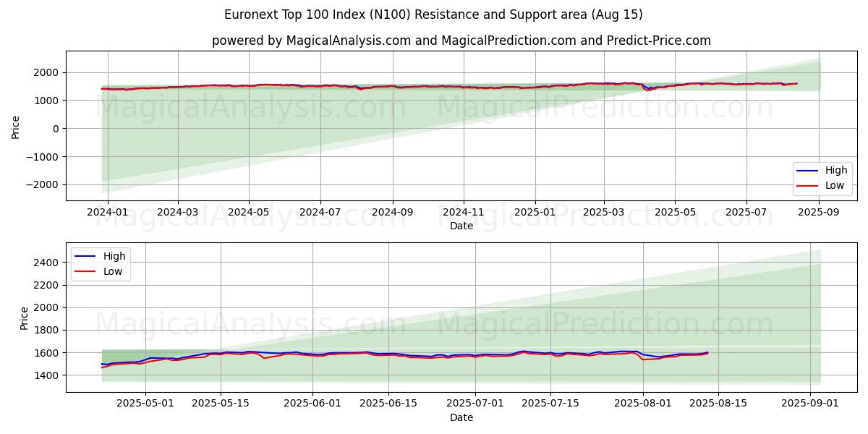Click the bottom chart x-axis label '2025-07-01'
Image resolution: width=868 pixels, height=434 pixels.
tap(475, 404)
